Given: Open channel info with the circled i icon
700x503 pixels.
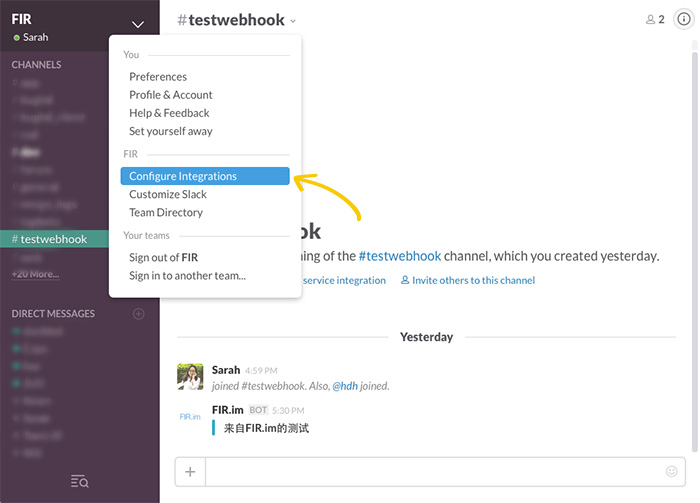Looking at the screenshot, I should [x=683, y=19].
